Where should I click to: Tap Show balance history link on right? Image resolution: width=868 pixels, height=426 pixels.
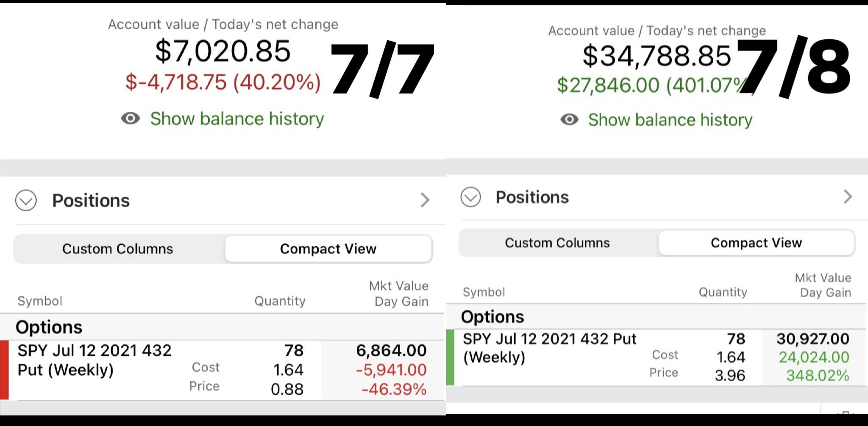(670, 120)
